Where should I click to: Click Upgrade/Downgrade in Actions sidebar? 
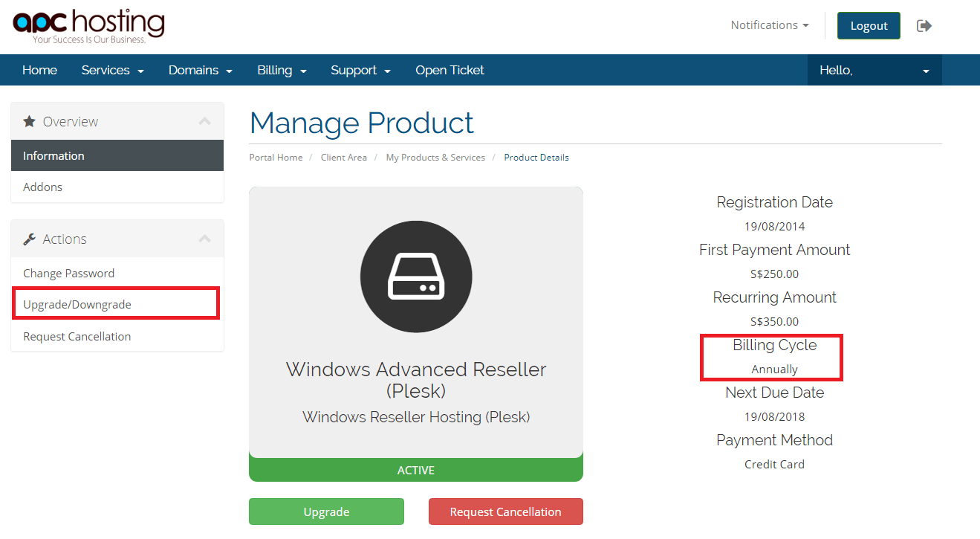point(117,304)
